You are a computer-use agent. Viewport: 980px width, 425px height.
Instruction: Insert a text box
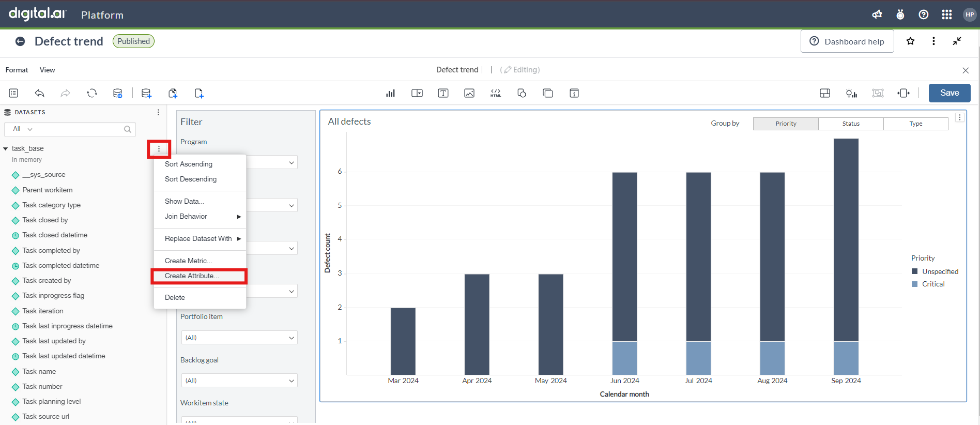click(443, 93)
